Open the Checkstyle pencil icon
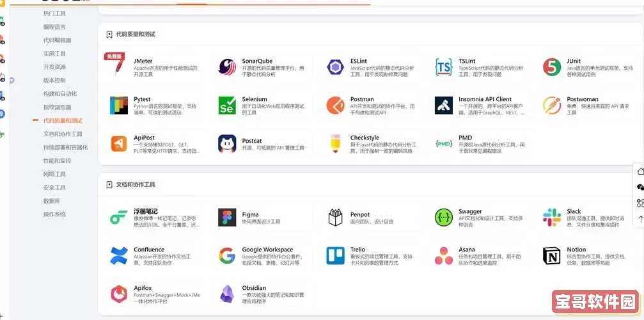644x320 pixels. pos(335,144)
